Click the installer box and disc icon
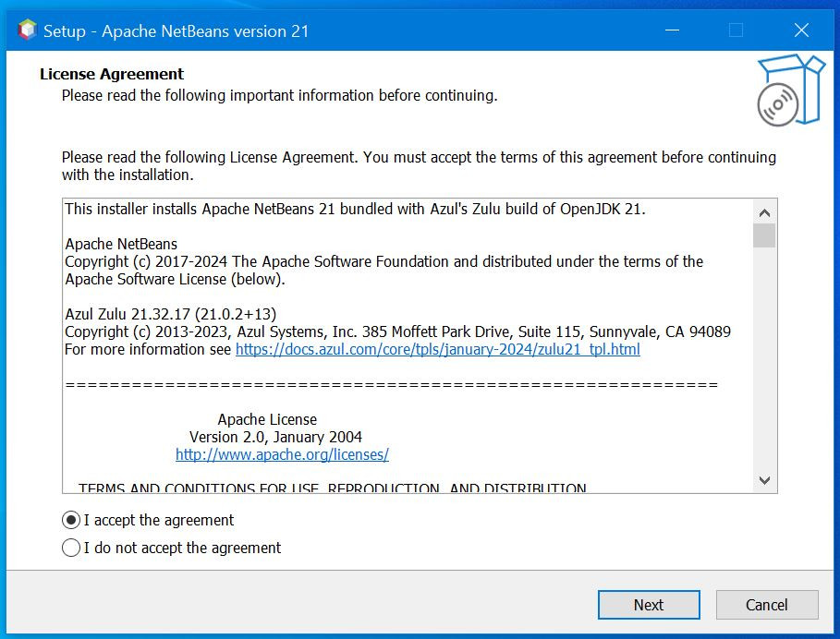The width and height of the screenshot is (840, 639). 788,90
